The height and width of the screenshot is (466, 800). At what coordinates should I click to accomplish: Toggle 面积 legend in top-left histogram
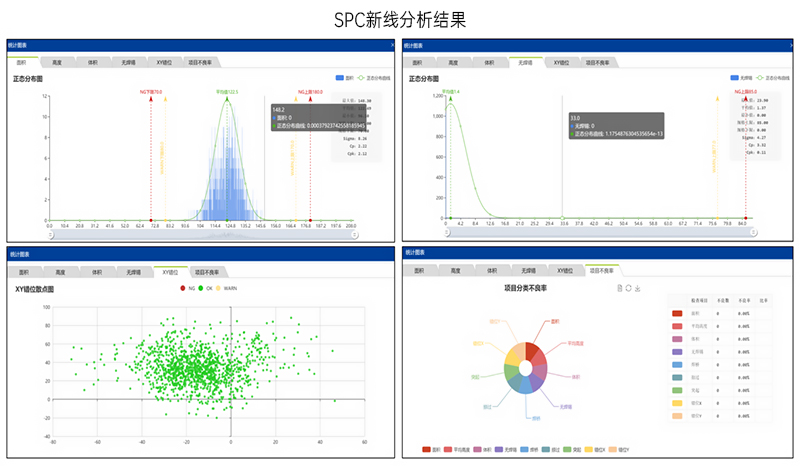click(340, 77)
